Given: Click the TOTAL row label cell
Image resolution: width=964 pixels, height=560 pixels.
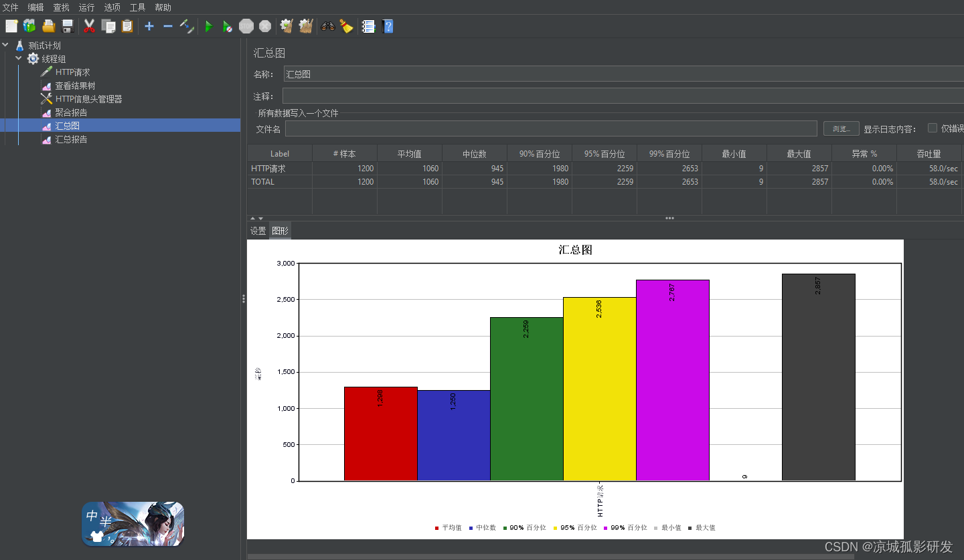Looking at the screenshot, I should 280,182.
